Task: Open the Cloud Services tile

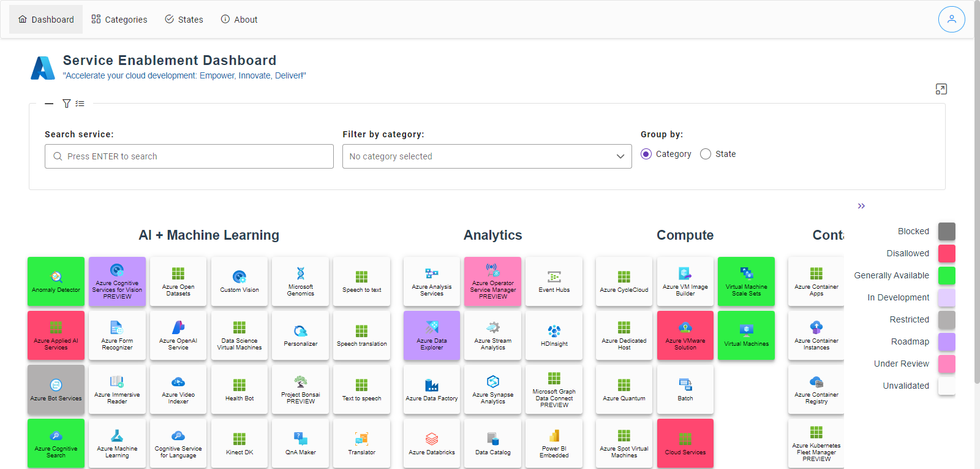Action: click(685, 443)
